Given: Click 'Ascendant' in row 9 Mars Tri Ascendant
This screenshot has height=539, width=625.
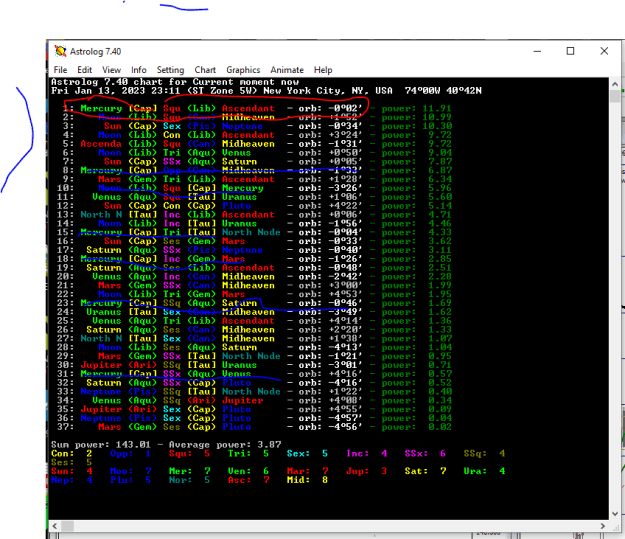Looking at the screenshot, I should point(248,179).
